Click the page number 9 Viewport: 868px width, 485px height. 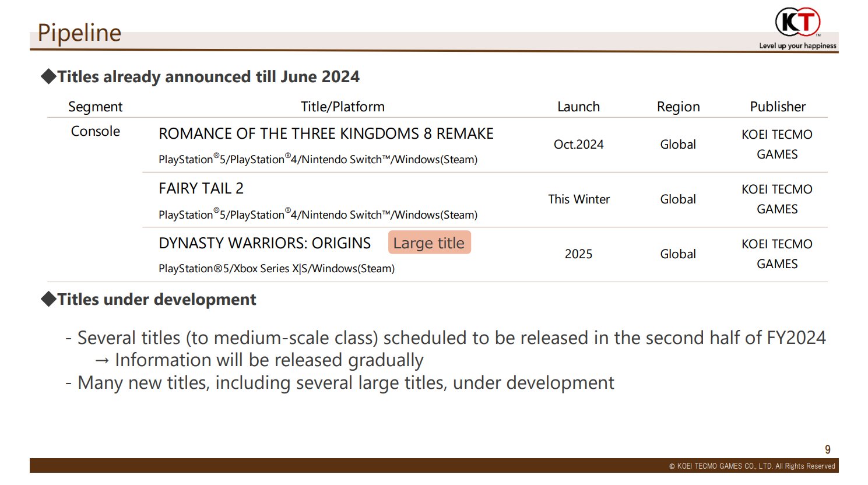click(x=828, y=449)
